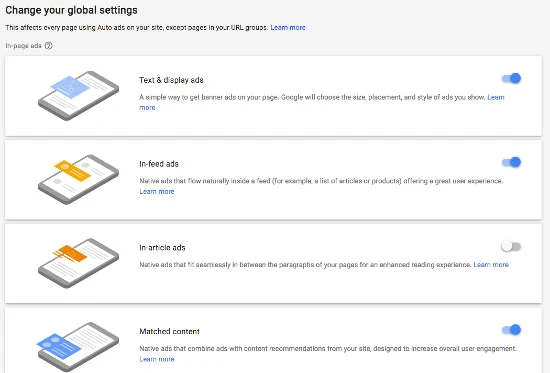
Task: Click the Matched content phone illustration
Action: click(x=78, y=347)
